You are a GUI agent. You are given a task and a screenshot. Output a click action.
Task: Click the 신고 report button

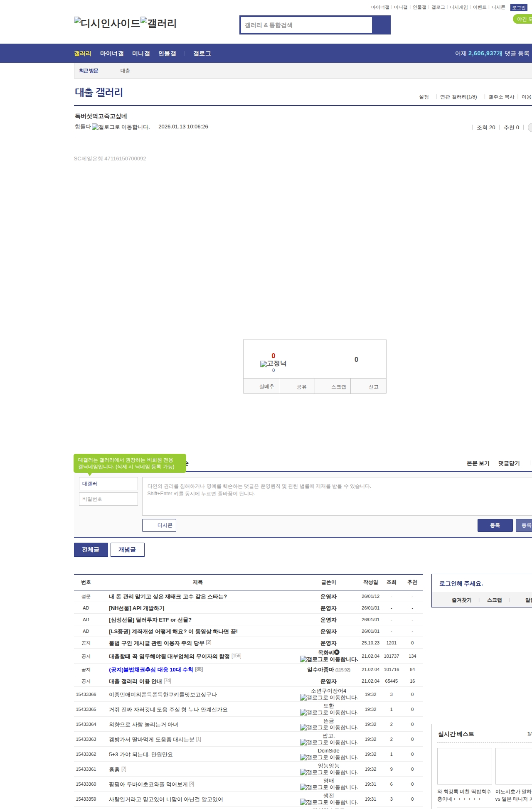[369, 386]
